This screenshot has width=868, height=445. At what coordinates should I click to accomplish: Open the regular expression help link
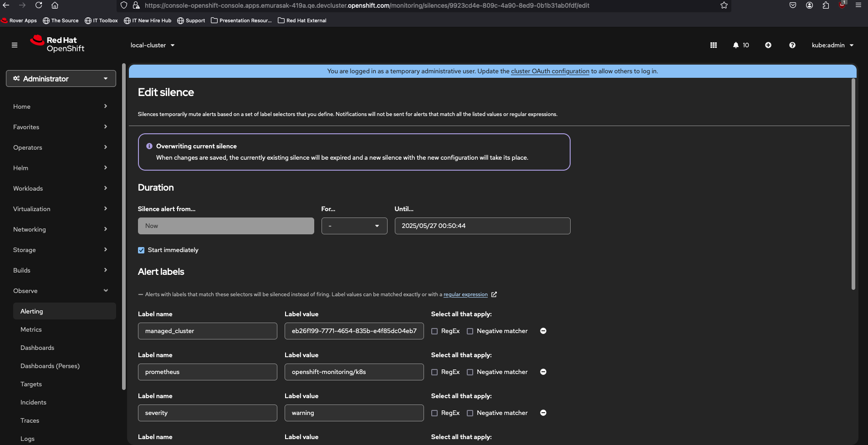(465, 294)
